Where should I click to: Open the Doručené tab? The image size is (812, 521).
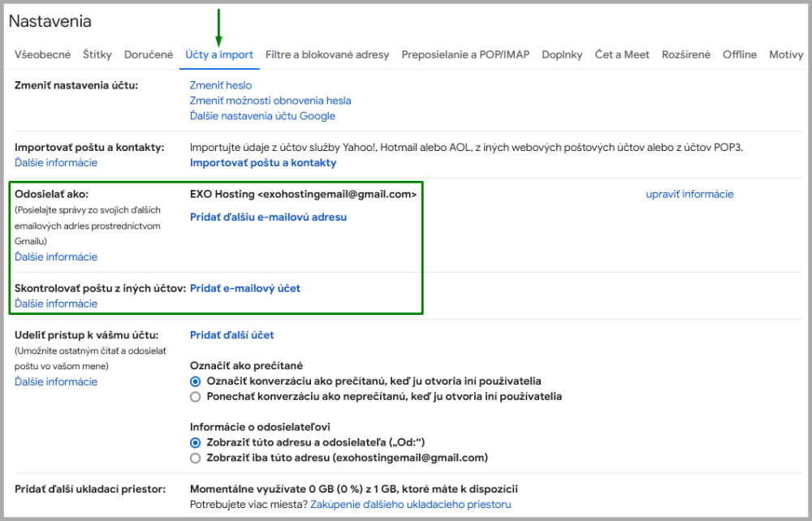[149, 55]
